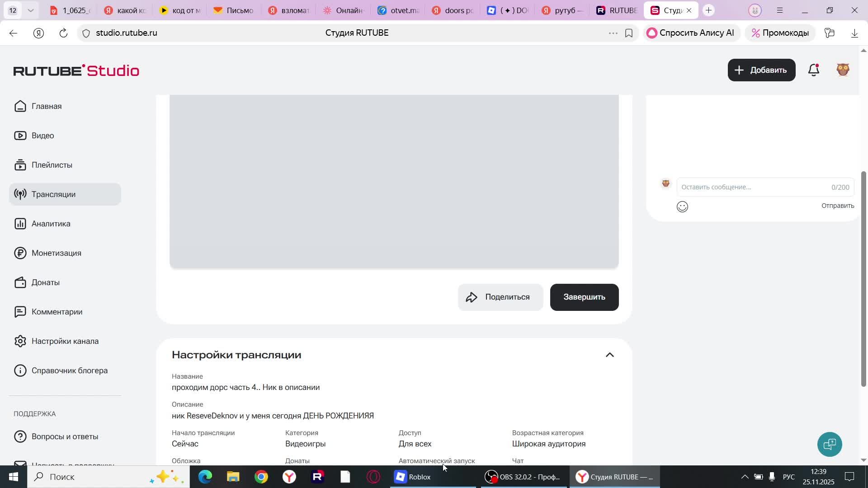Click the browser bookmark icon

click(x=629, y=33)
